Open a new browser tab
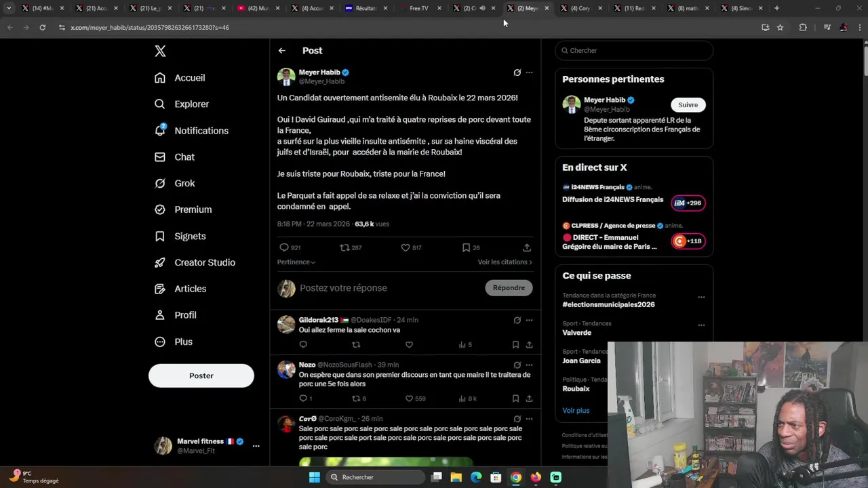The height and width of the screenshot is (488, 868). (776, 8)
